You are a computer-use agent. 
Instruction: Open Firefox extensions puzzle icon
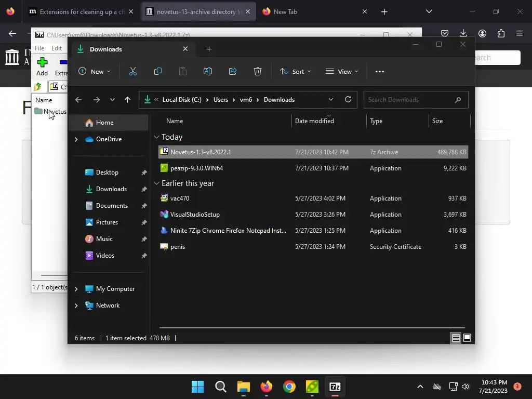501,33
